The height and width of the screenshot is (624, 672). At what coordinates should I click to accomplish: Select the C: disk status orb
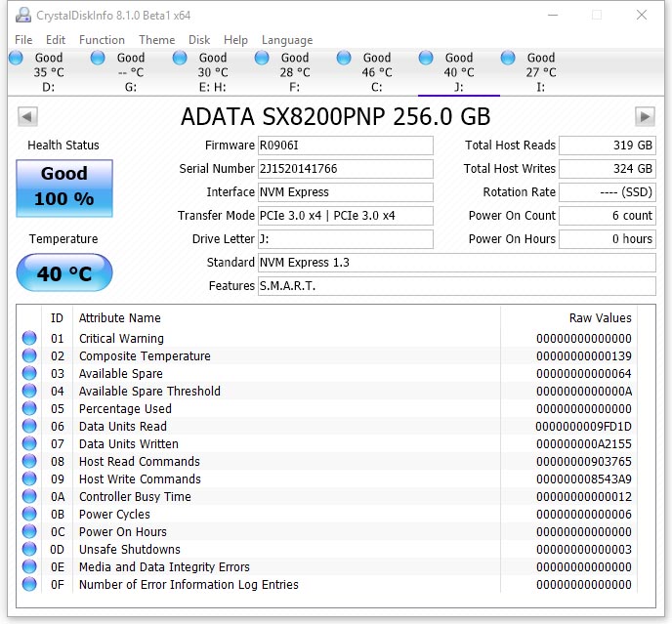click(x=344, y=58)
